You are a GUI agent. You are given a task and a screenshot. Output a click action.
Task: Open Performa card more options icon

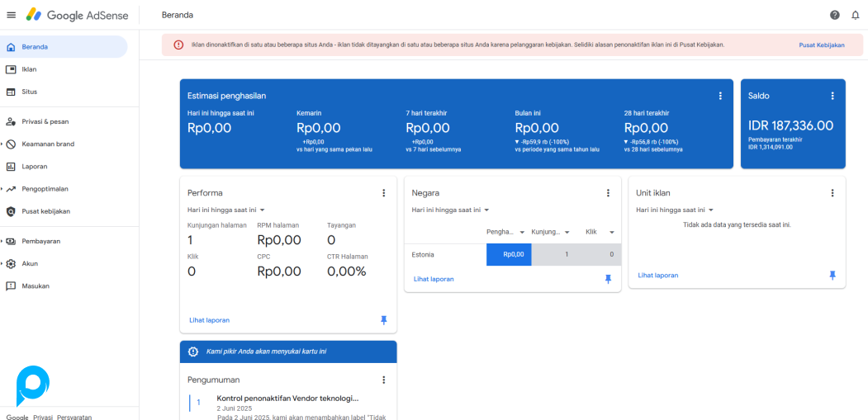tap(383, 193)
